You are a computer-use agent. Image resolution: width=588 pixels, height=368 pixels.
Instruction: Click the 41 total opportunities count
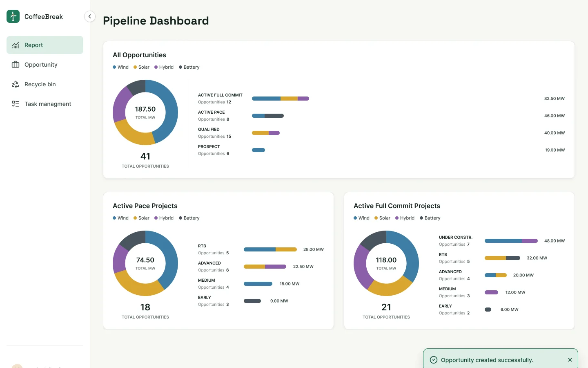[145, 156]
